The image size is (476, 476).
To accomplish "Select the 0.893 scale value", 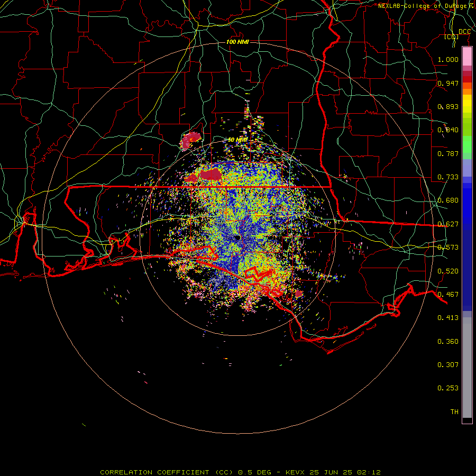I will click(x=448, y=106).
